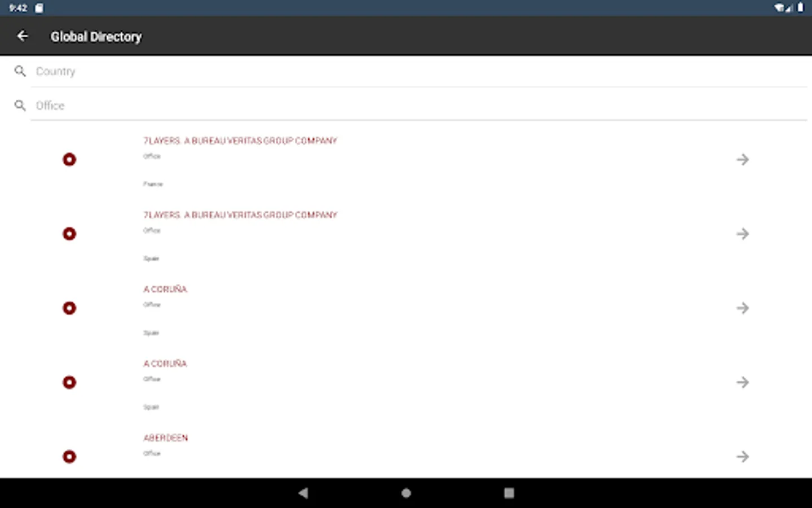Click the Global Directory header title
This screenshot has width=812, height=508.
coord(96,37)
